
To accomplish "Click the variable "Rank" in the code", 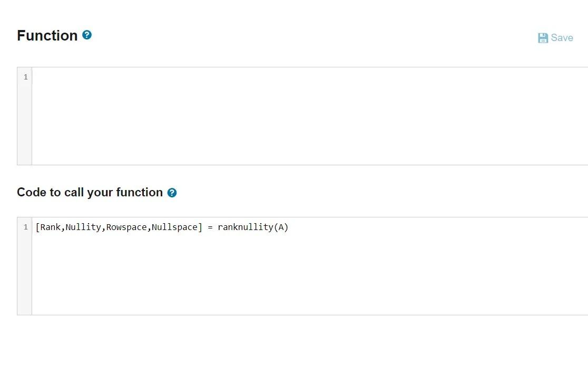I will click(x=50, y=227).
